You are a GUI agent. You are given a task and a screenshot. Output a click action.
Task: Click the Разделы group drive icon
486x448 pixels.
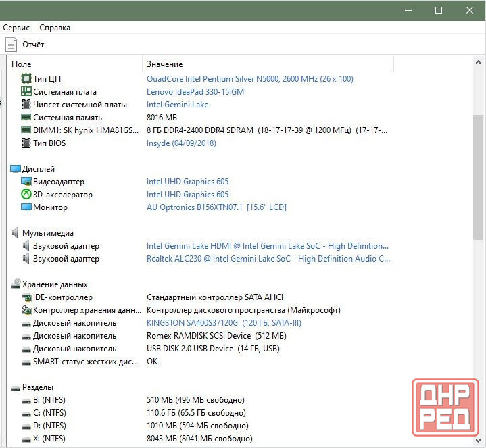coord(16,389)
